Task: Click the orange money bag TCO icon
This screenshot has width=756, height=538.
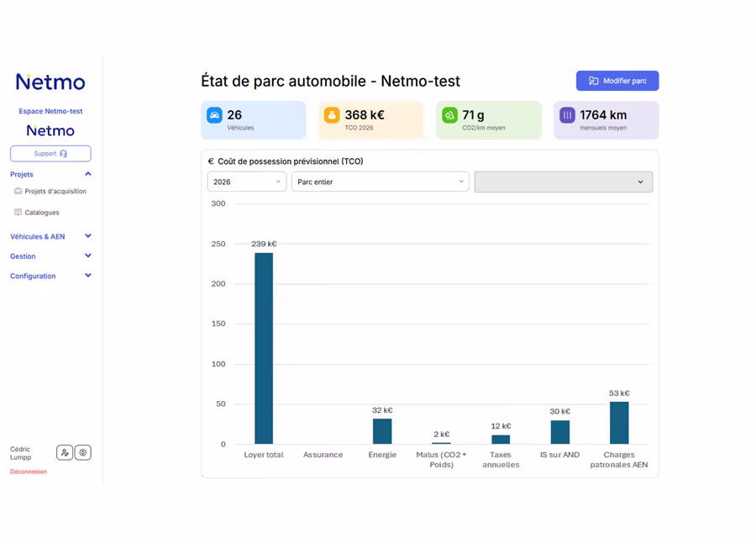Action: pos(332,115)
